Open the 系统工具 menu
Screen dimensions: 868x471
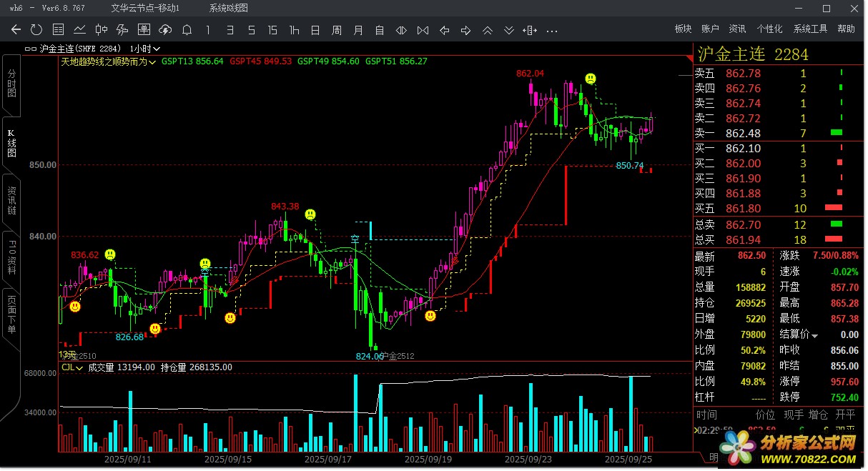(x=810, y=29)
